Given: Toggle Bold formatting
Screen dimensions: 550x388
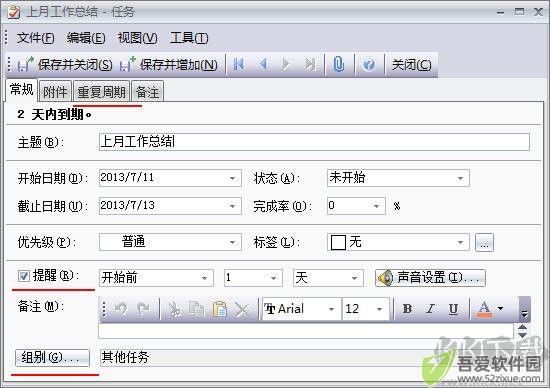Looking at the screenshot, I should pyautogui.click(x=407, y=309).
